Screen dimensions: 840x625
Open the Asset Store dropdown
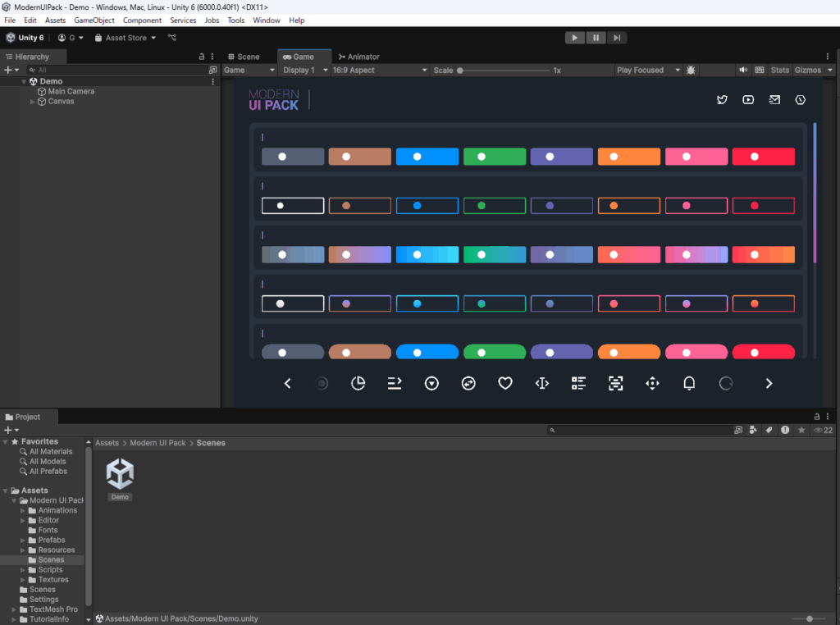tap(126, 38)
